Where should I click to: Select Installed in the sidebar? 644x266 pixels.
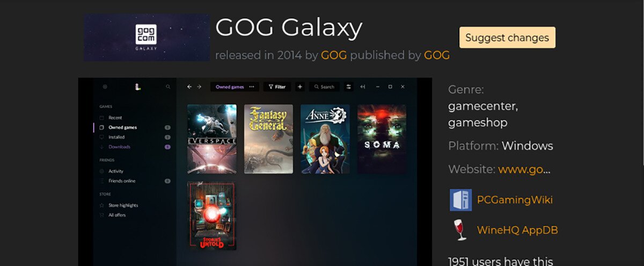coord(116,137)
